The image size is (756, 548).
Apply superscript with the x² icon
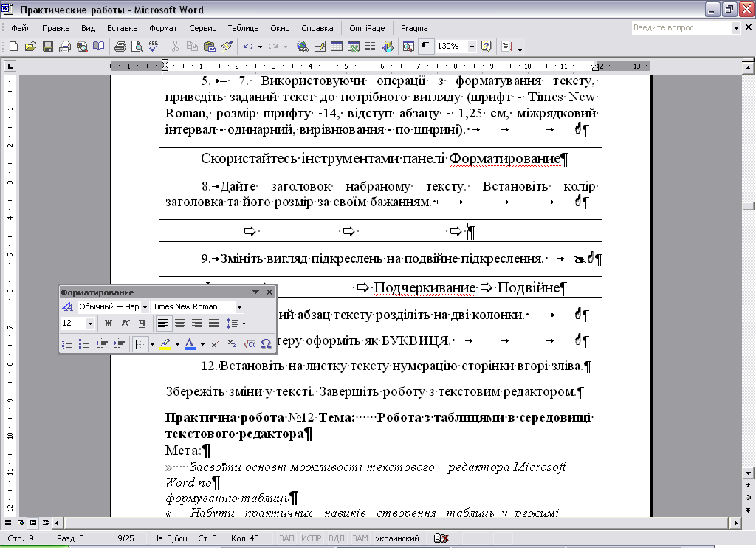pos(216,344)
